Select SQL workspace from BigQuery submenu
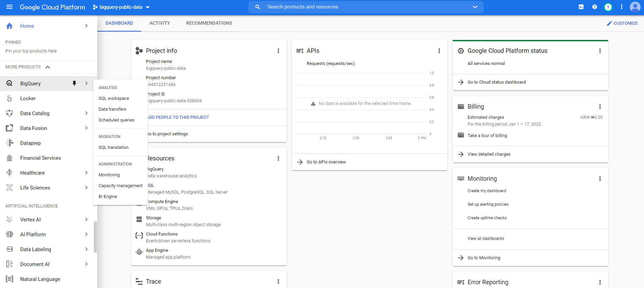This screenshot has height=288, width=644. [x=114, y=98]
